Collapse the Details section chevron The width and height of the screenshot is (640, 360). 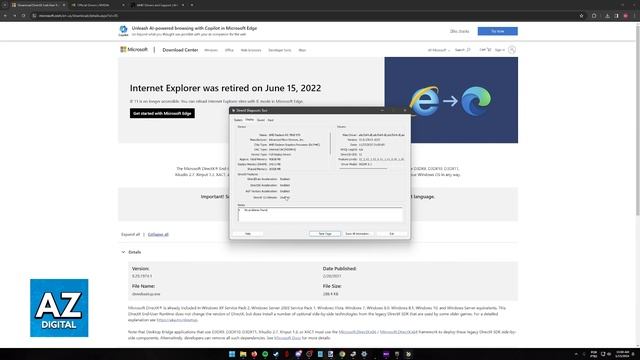[123, 252]
